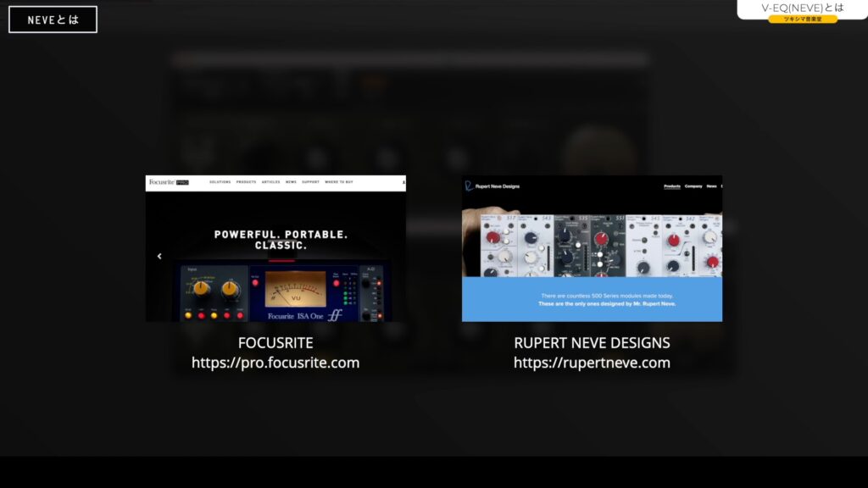The width and height of the screenshot is (868, 488).
Task: Open NEWS in the Focusrite menu
Action: click(292, 182)
